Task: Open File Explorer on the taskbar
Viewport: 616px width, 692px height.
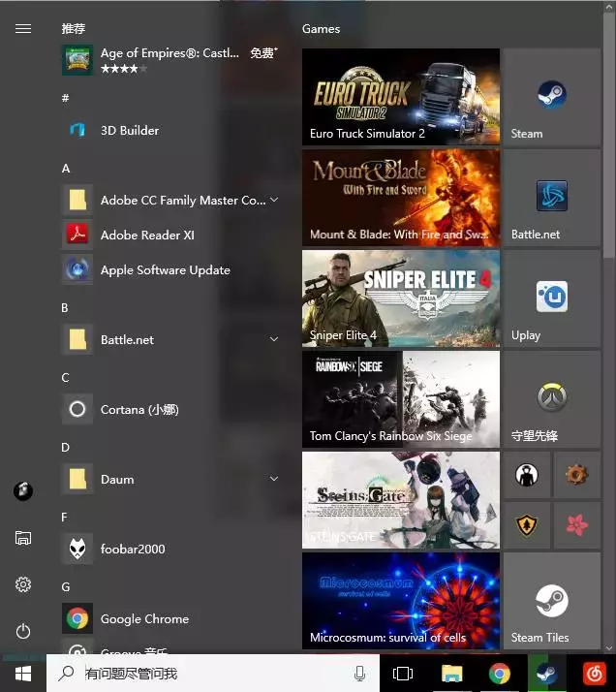Action: click(x=451, y=674)
